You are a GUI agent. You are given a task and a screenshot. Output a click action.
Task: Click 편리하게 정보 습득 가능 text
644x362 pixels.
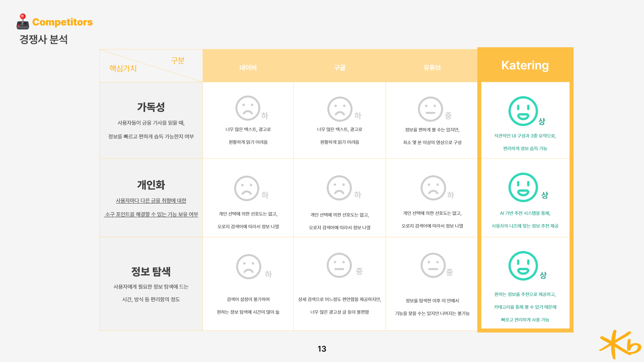(x=525, y=148)
